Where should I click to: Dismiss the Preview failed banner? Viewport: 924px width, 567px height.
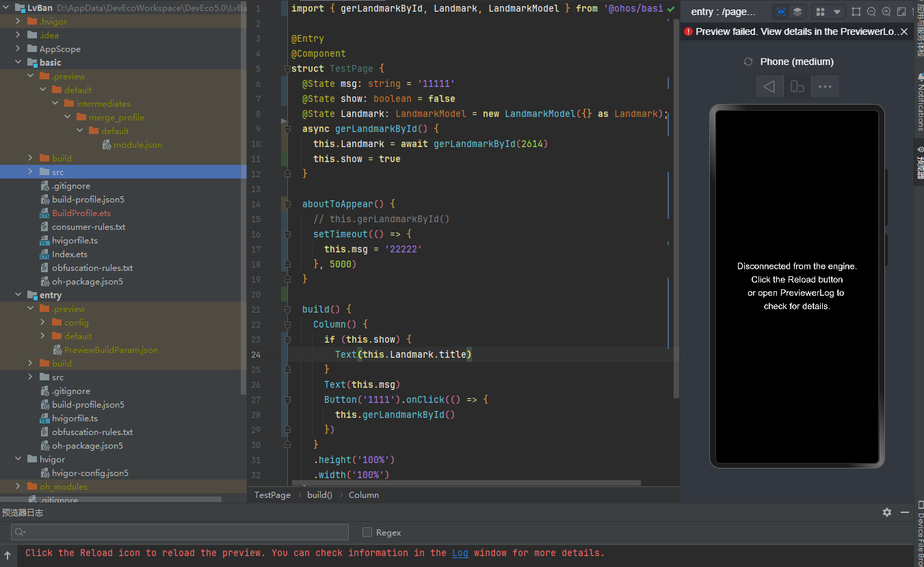pyautogui.click(x=904, y=31)
